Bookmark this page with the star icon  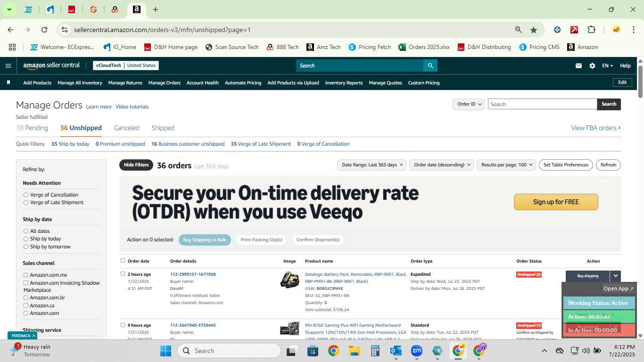[x=534, y=30]
